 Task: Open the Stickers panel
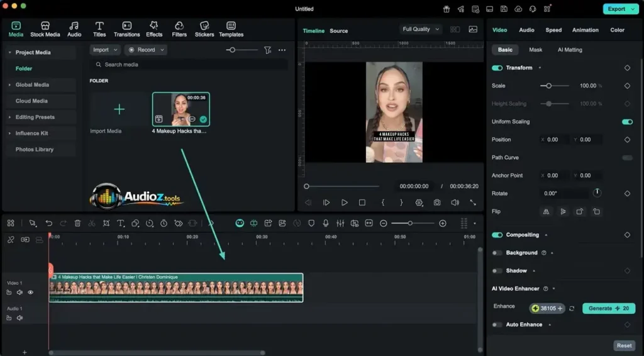pyautogui.click(x=204, y=30)
